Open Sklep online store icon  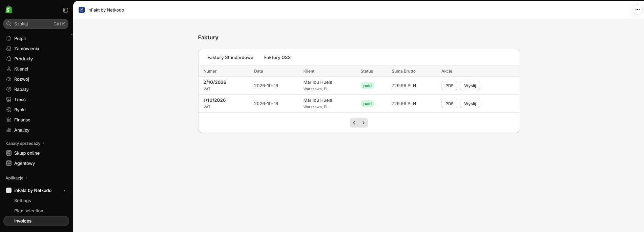(9, 153)
